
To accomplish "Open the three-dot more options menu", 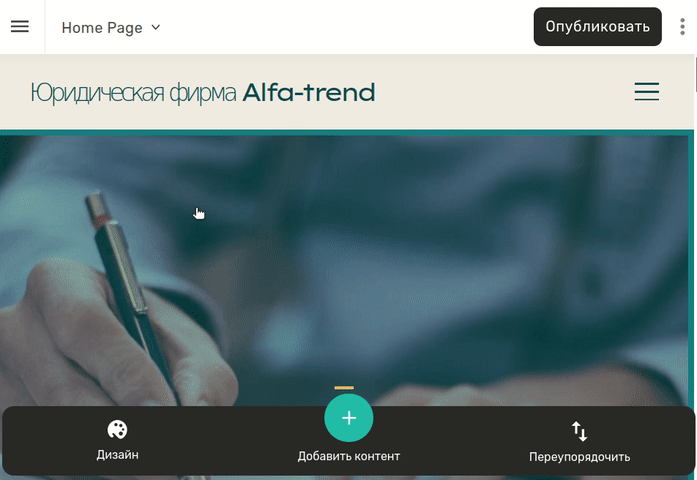I will (682, 27).
